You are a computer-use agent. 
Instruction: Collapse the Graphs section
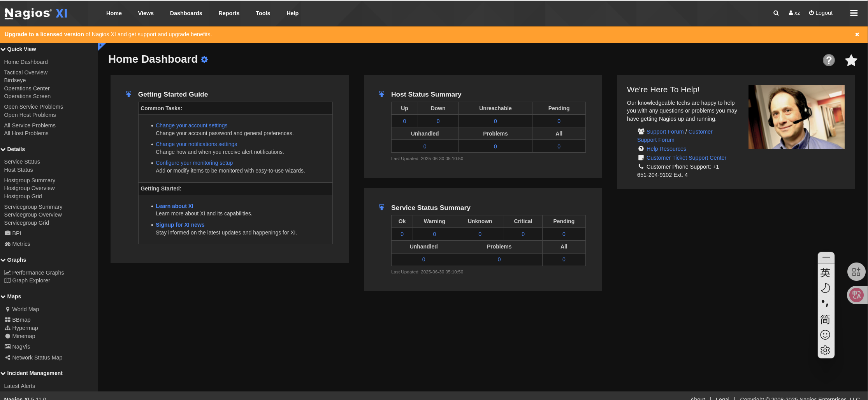(14, 260)
